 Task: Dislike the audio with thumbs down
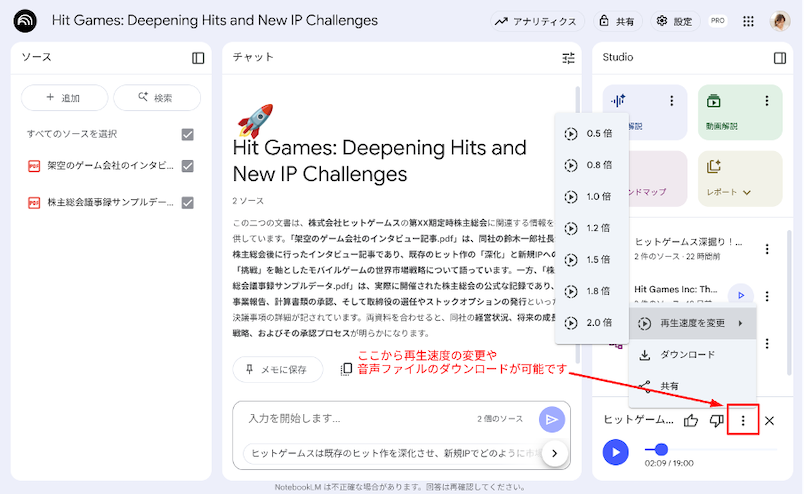pos(716,421)
